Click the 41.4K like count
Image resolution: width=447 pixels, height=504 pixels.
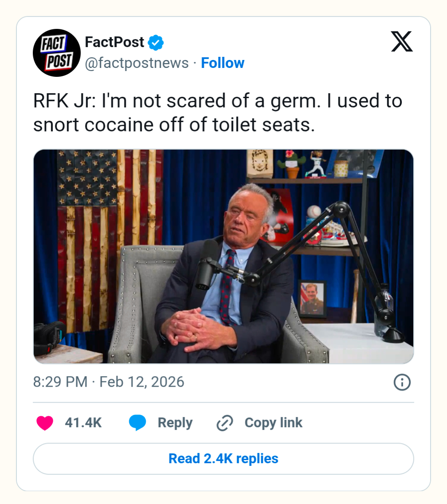coord(83,423)
